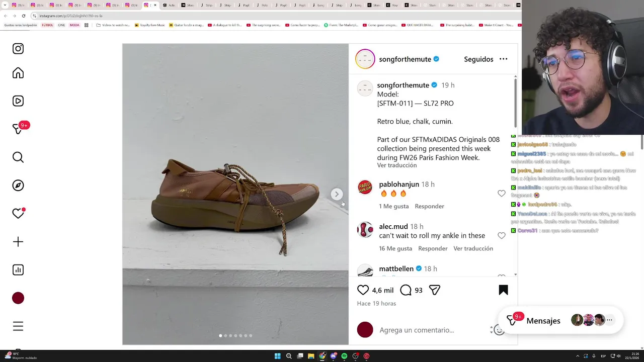Open the Windows Start button
Viewport: 644px width, 362px height.
click(x=277, y=356)
